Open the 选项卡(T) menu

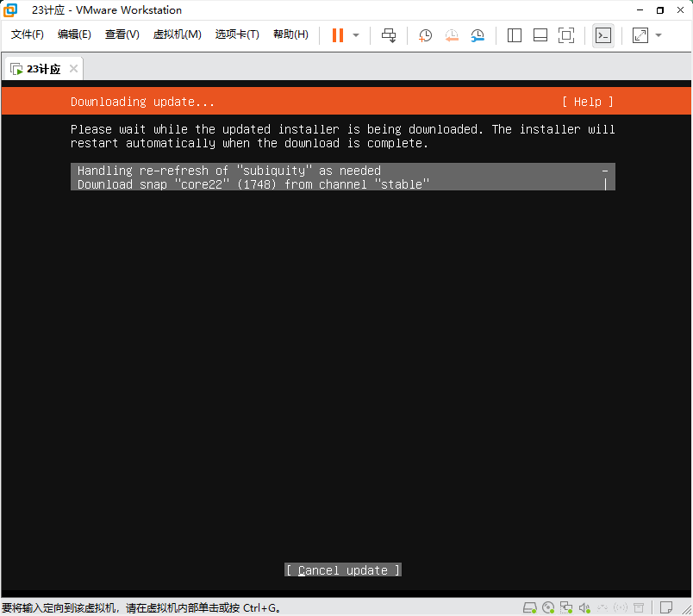237,34
